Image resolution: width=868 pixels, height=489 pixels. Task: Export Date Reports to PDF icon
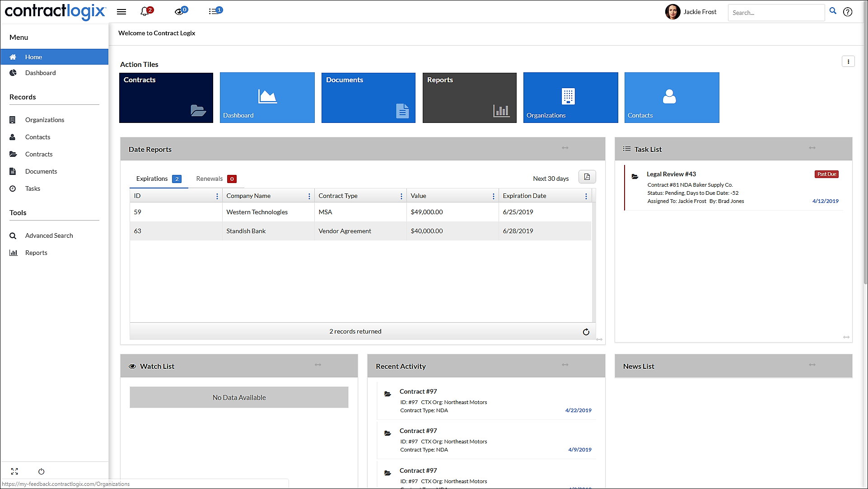click(x=587, y=177)
